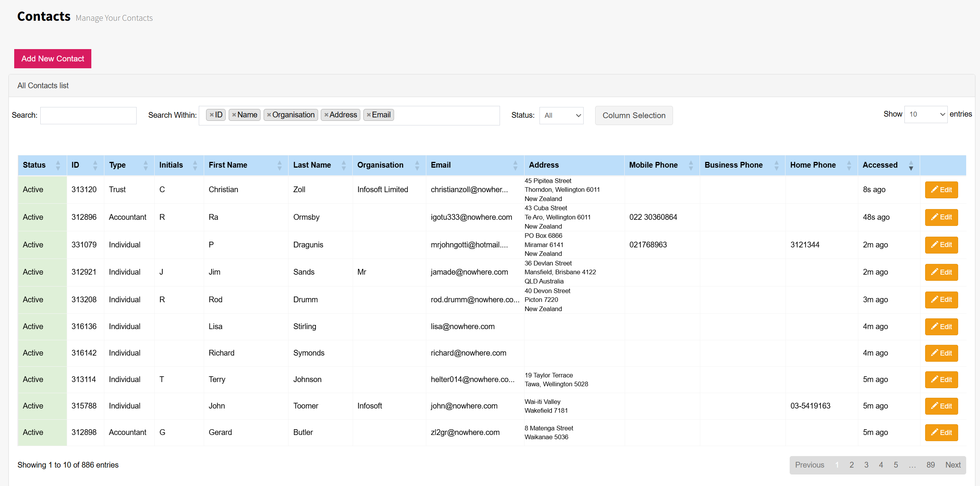
Task: Click email igotu333@nowhere.com
Action: pyautogui.click(x=471, y=217)
